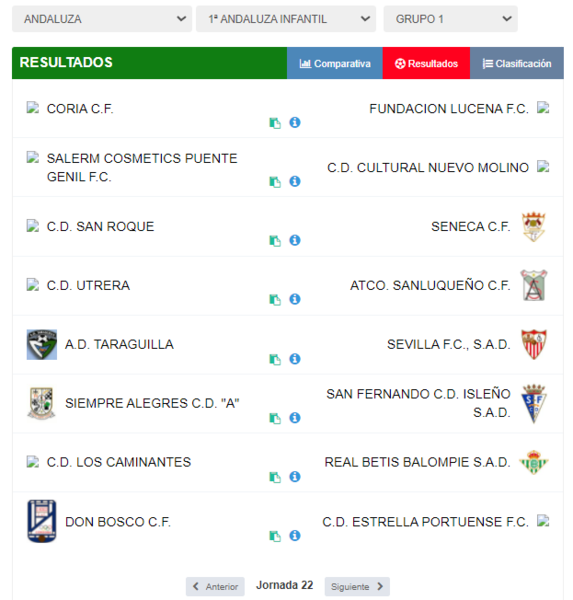
Task: Click the SALERM COSMETICS PUENTE GENIL F.C. team name
Action: (142, 168)
